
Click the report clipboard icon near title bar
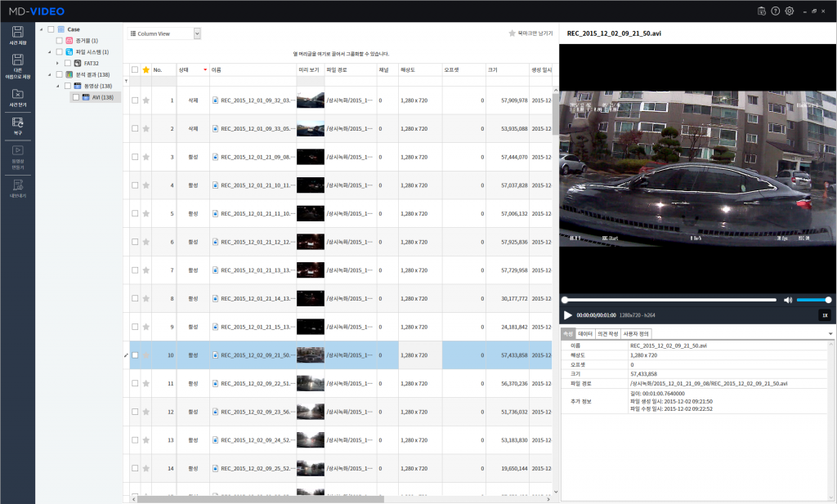pyautogui.click(x=763, y=11)
